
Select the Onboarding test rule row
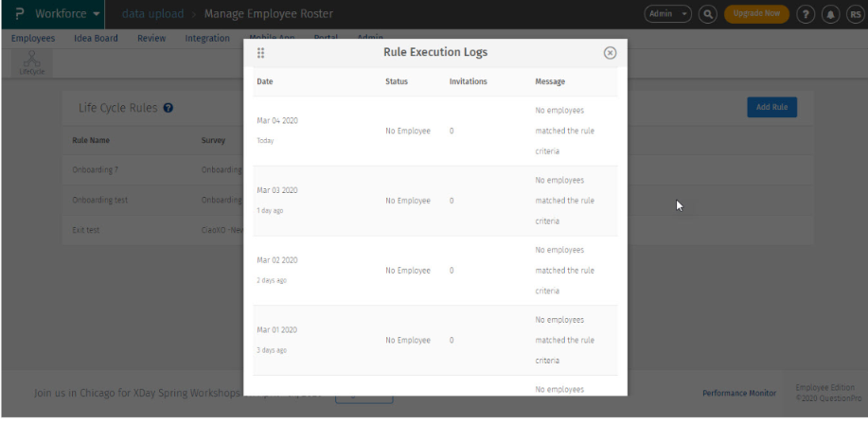click(100, 200)
